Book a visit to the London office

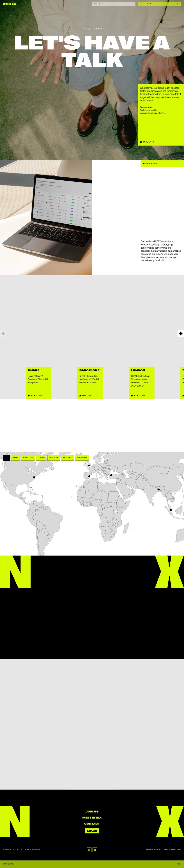point(138,396)
